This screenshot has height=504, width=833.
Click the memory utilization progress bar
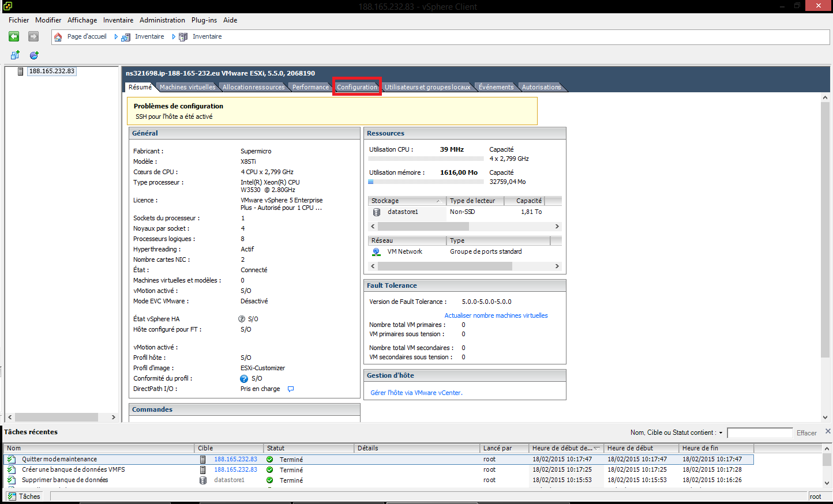[x=426, y=182]
